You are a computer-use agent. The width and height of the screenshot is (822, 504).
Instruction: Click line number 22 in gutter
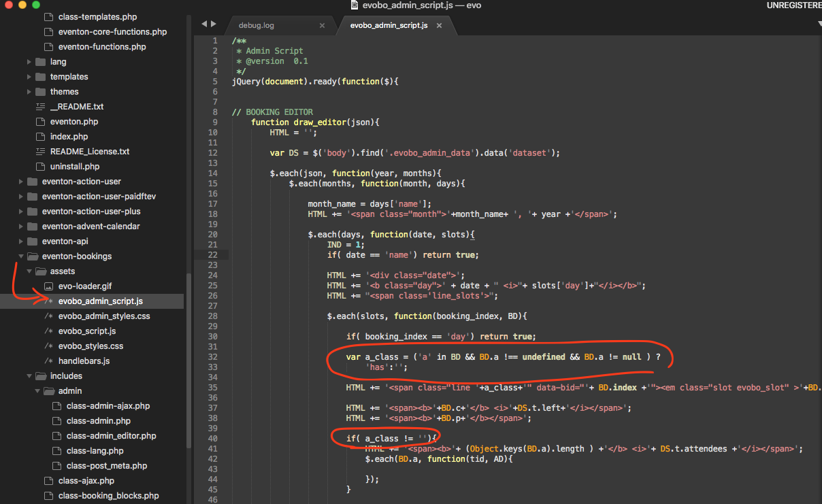coord(212,255)
